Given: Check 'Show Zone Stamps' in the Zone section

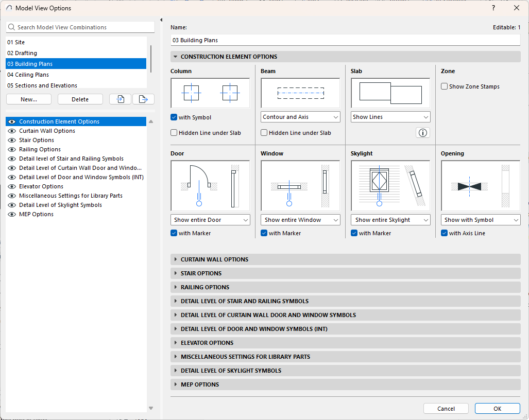Looking at the screenshot, I should click(x=444, y=86).
